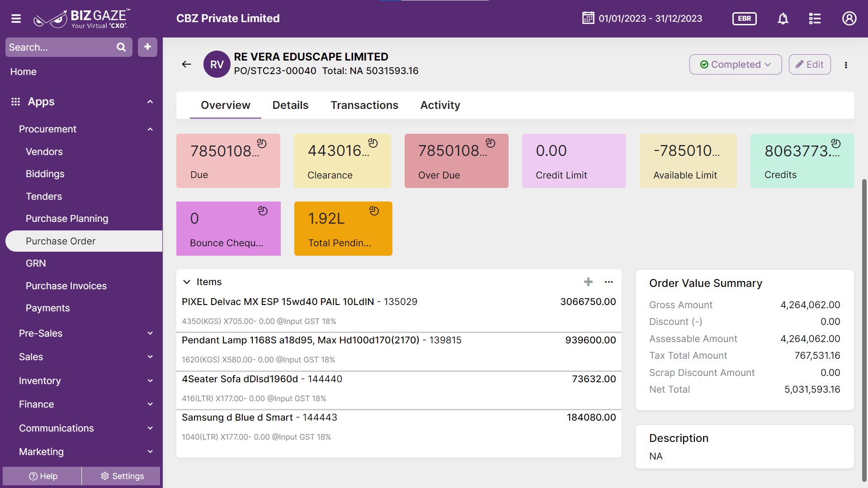Select the Samsung d Blue d Smart item
The height and width of the screenshot is (488, 868).
click(399, 428)
